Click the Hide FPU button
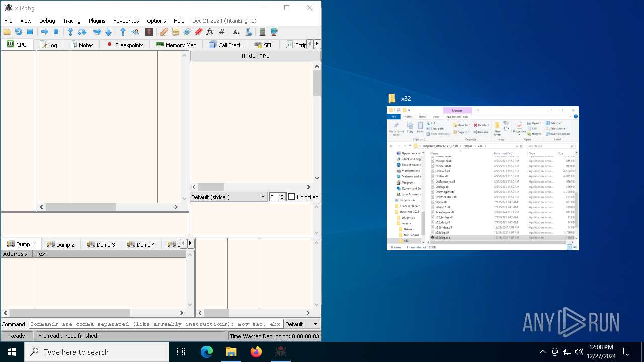The image size is (644, 362). pyautogui.click(x=255, y=56)
